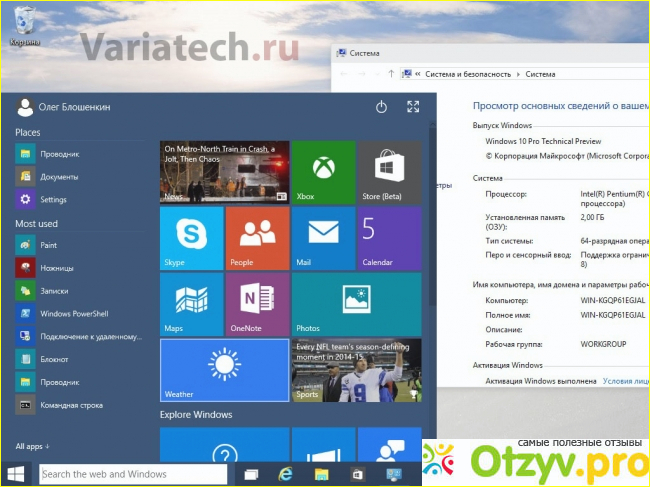Click the Условия лицензии link under activation

coord(625,381)
